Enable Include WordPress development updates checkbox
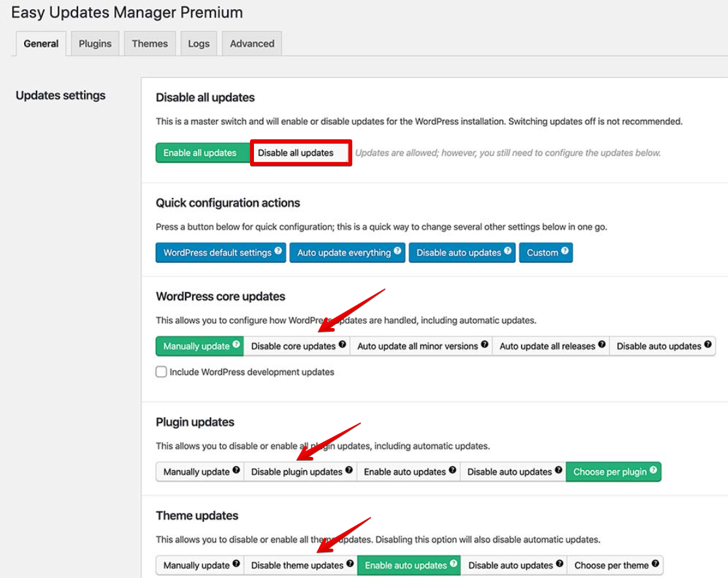The image size is (728, 578). 161,372
